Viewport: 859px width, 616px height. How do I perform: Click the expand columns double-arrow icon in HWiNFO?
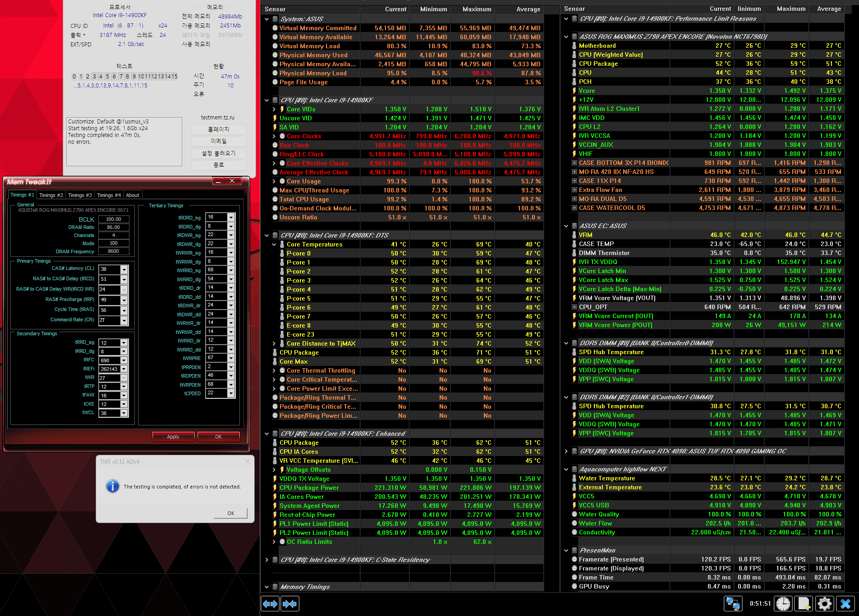[x=270, y=604]
